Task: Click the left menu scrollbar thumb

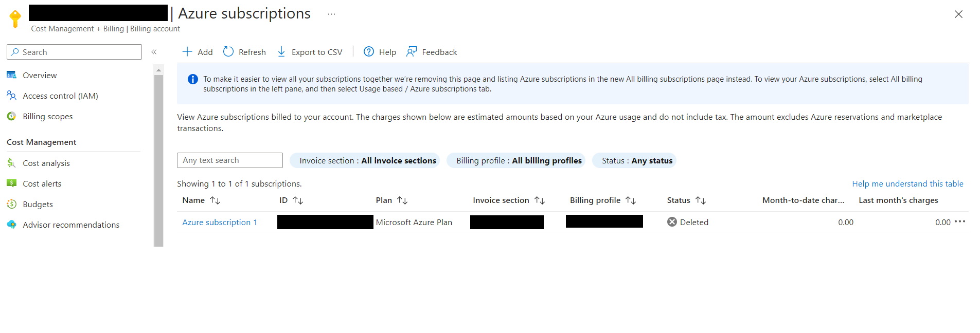Action: (158, 160)
